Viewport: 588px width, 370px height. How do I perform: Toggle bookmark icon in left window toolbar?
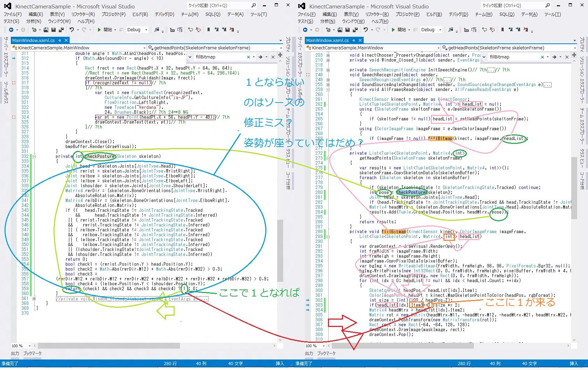coord(209,30)
